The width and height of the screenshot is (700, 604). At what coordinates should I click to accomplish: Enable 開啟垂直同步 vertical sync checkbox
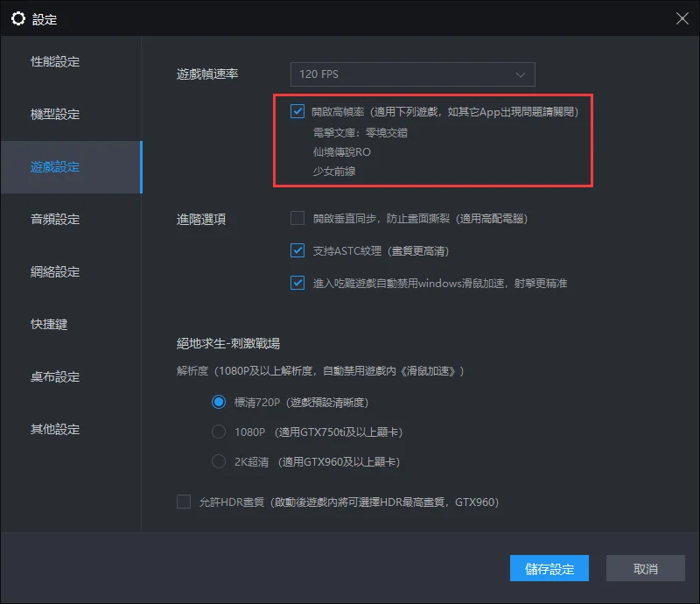(x=297, y=219)
